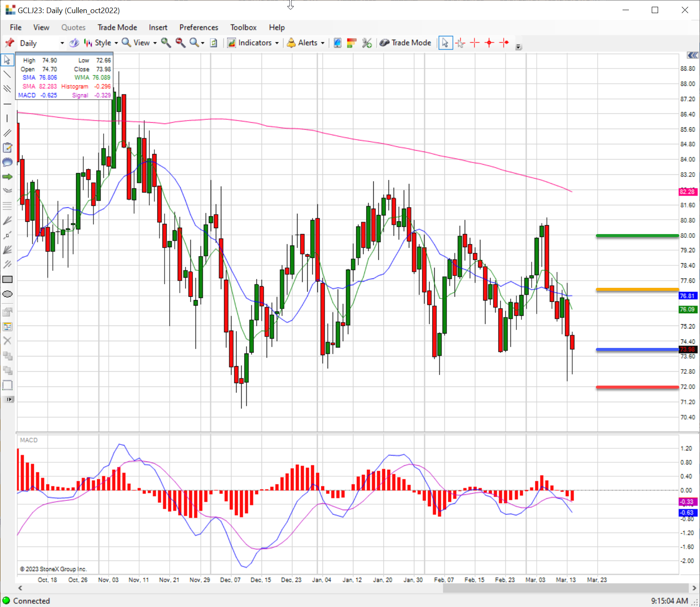700x607 pixels.
Task: Select the parallel channel lines tool
Action: pyautogui.click(x=7, y=89)
